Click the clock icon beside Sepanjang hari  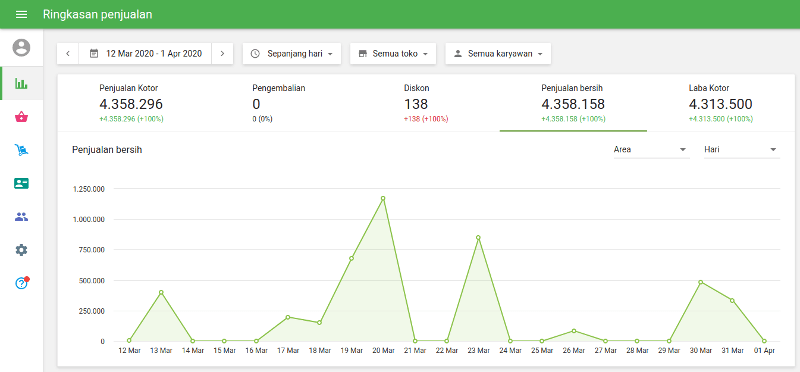256,54
